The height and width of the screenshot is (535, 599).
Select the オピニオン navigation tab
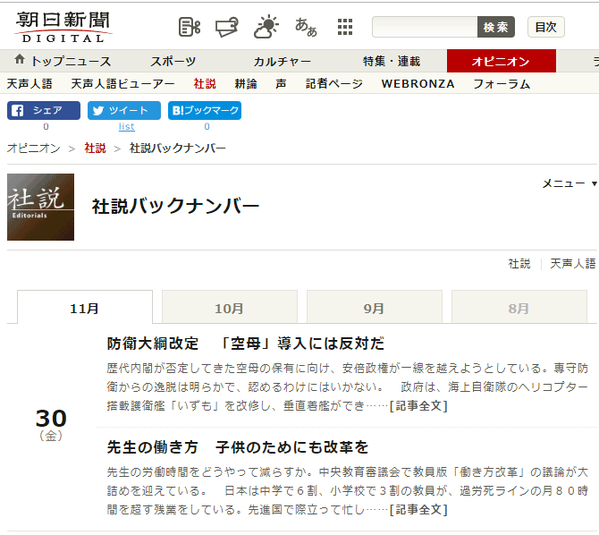coord(501,61)
